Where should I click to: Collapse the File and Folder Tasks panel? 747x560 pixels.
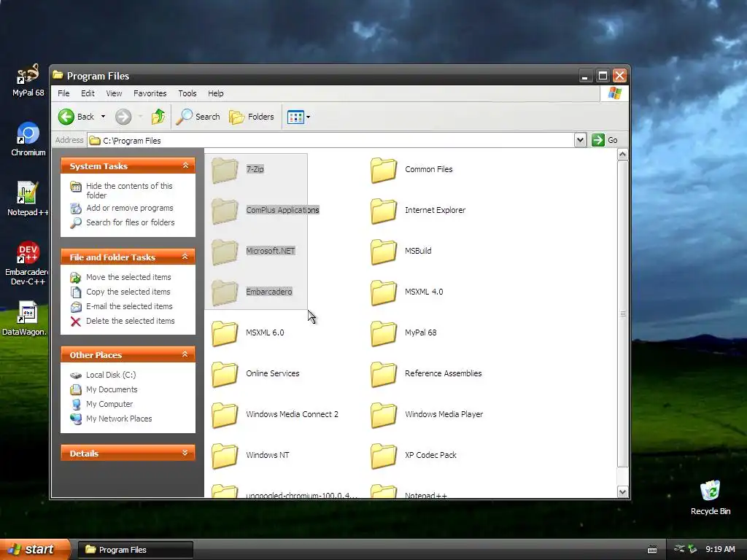tap(185, 257)
